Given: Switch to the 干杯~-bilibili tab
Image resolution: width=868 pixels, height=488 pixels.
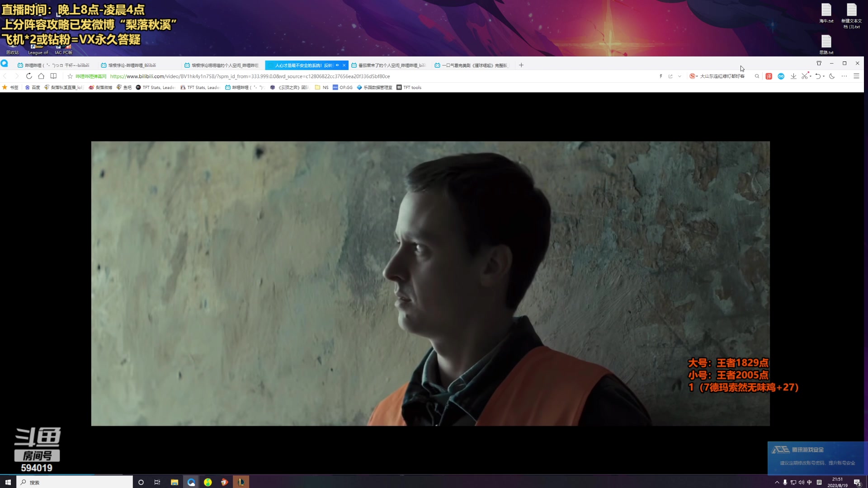Looking at the screenshot, I should pos(57,65).
